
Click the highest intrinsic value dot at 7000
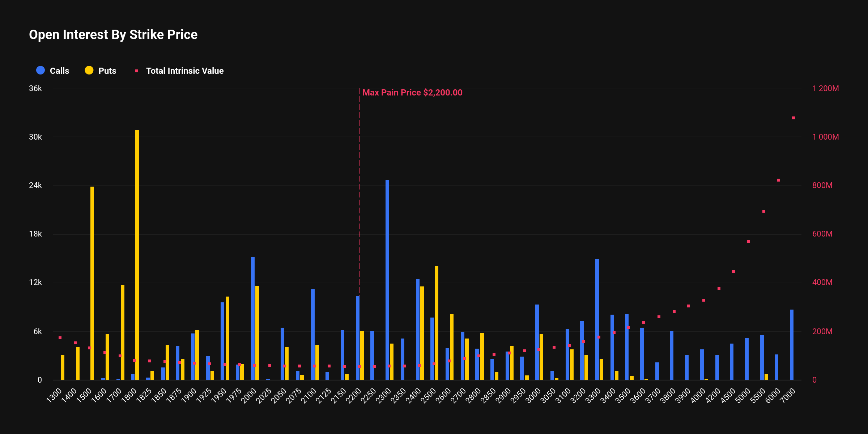(x=793, y=118)
